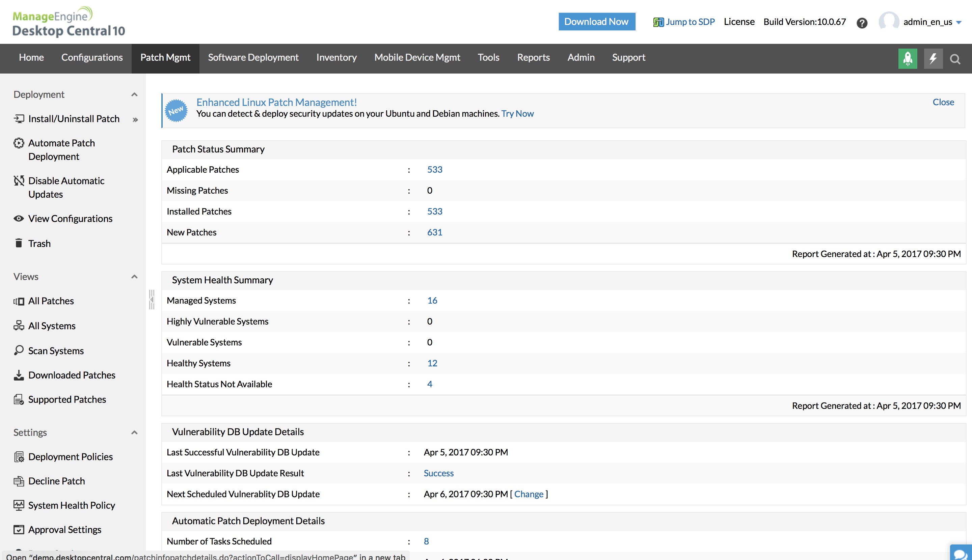This screenshot has width=972, height=560.
Task: Click the help question mark icon
Action: point(862,23)
